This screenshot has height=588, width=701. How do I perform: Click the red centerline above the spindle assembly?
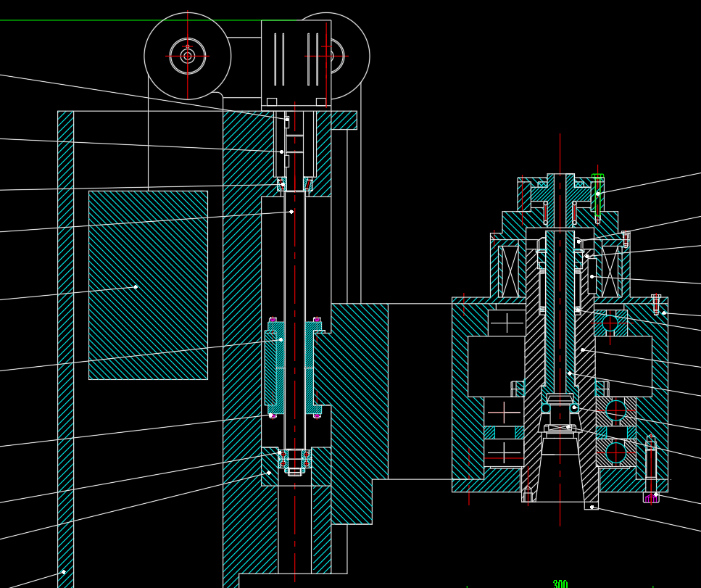pos(560,152)
